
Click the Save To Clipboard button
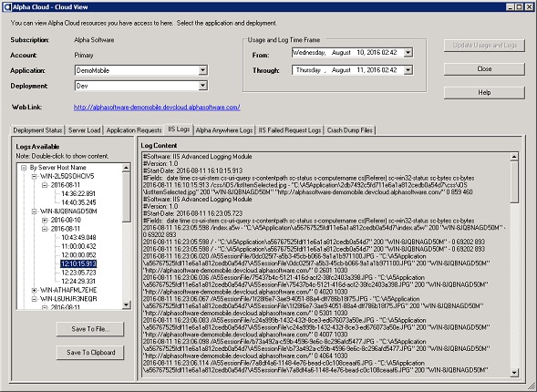tap(90, 353)
